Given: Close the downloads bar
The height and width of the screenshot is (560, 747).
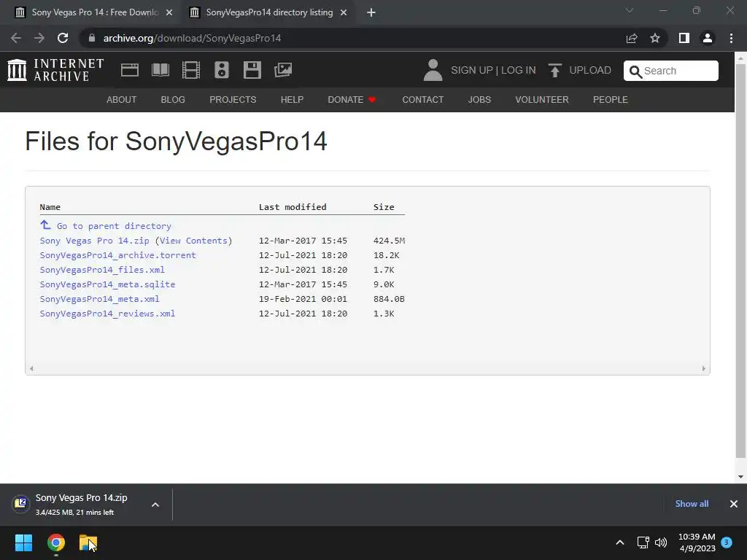Looking at the screenshot, I should click(x=734, y=504).
